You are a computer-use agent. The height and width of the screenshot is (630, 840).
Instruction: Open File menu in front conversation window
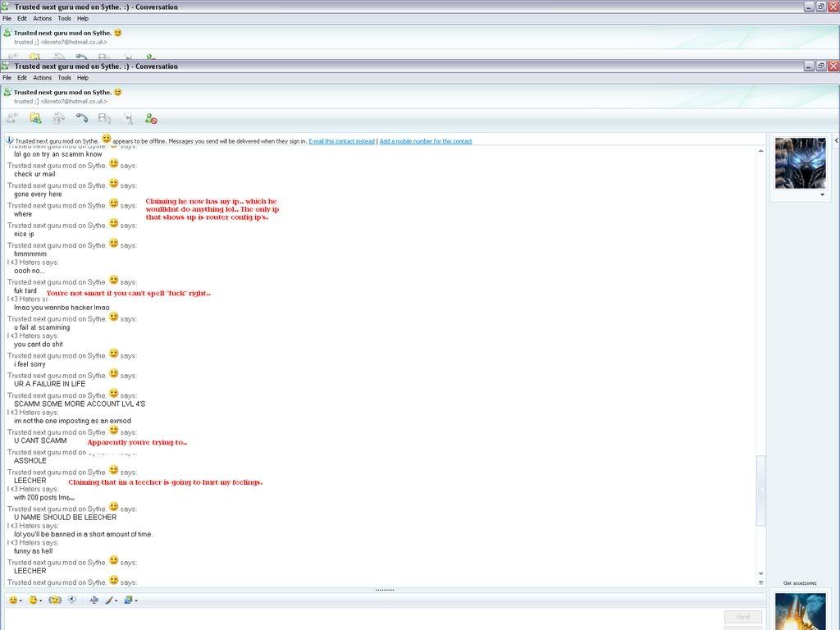(x=7, y=78)
